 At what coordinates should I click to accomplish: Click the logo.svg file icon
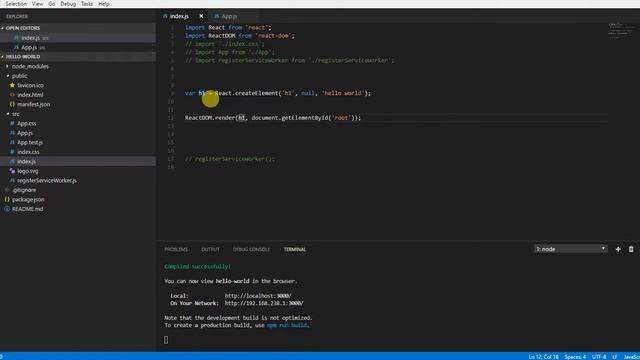pos(12,171)
